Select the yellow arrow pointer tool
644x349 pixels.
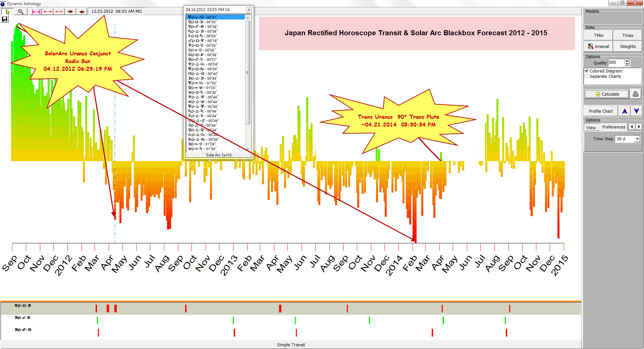pyautogui.click(x=7, y=12)
